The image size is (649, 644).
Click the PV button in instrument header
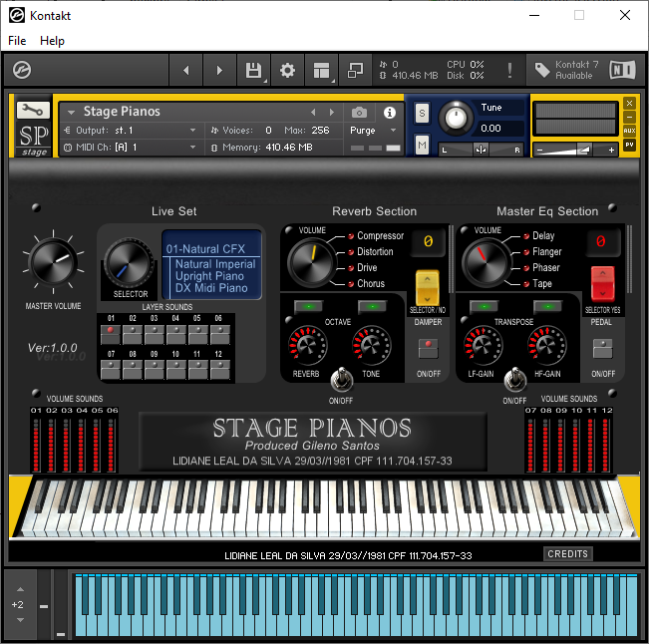[629, 145]
